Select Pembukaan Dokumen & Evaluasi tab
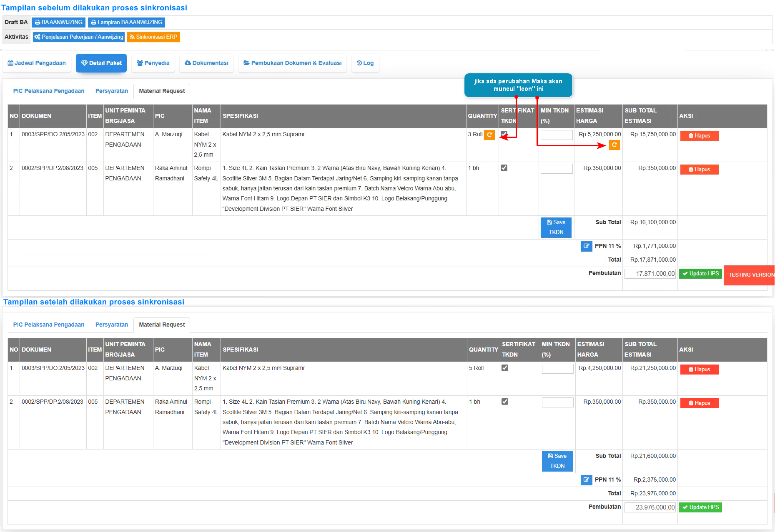This screenshot has width=775, height=532. pos(292,63)
